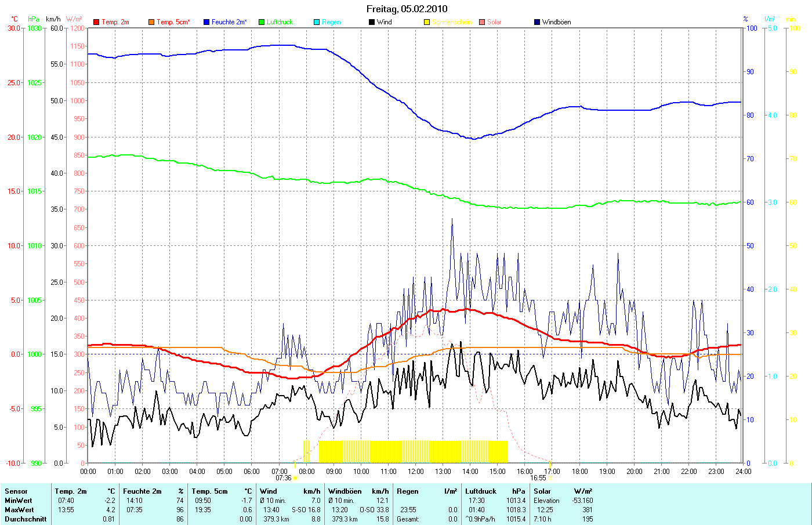Click the green Luftdruck legend square
The width and height of the screenshot is (812, 525).
pos(262,22)
